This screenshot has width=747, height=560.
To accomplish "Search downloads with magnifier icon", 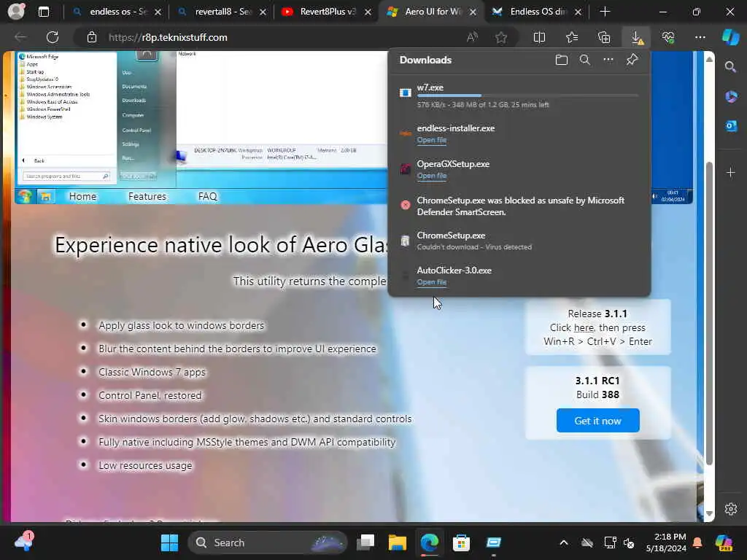I will (x=585, y=60).
